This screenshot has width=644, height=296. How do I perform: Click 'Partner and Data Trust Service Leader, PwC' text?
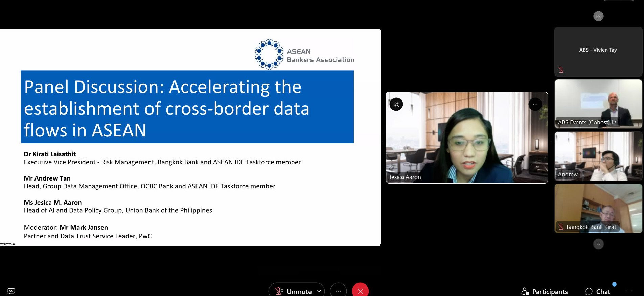click(x=88, y=236)
